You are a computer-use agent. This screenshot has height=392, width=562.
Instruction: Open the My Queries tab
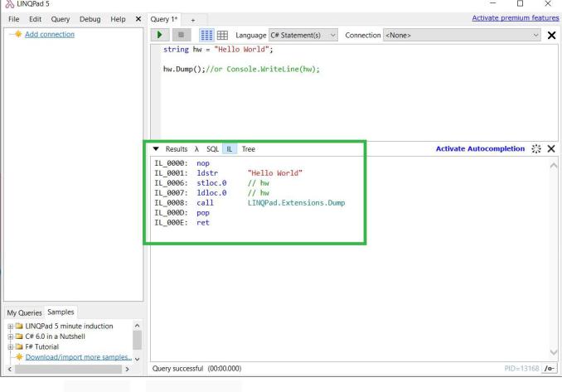pyautogui.click(x=24, y=312)
